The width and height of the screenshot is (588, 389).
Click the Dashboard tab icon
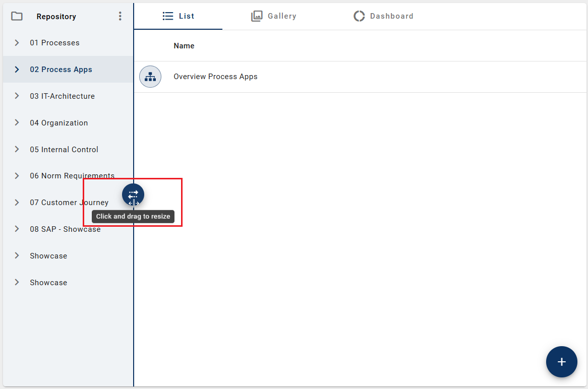(359, 16)
